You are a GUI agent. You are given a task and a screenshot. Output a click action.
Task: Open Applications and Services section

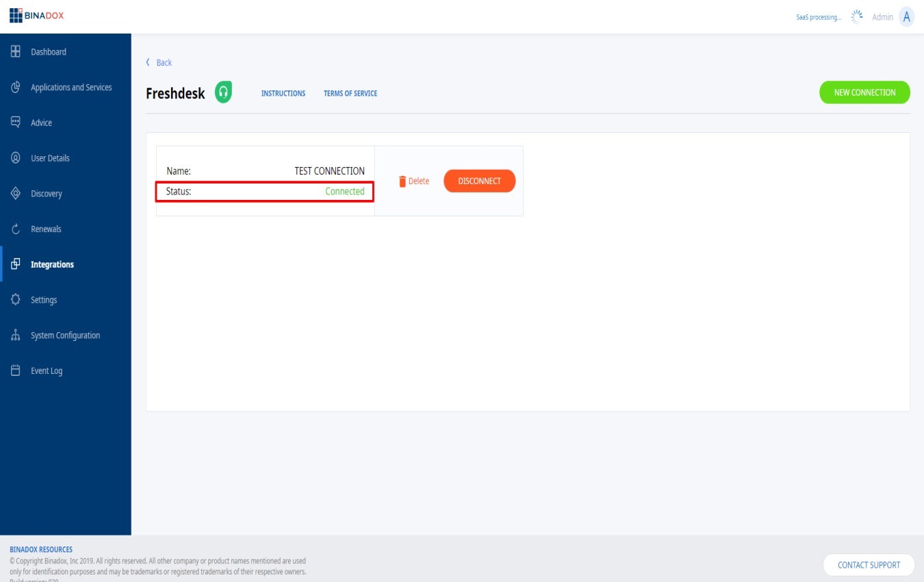pos(71,88)
